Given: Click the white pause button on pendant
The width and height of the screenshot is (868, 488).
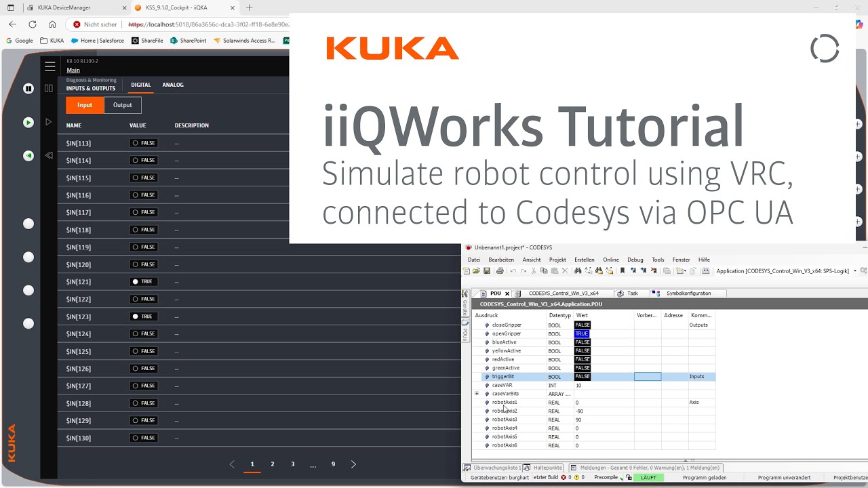Looking at the screenshot, I should (28, 88).
